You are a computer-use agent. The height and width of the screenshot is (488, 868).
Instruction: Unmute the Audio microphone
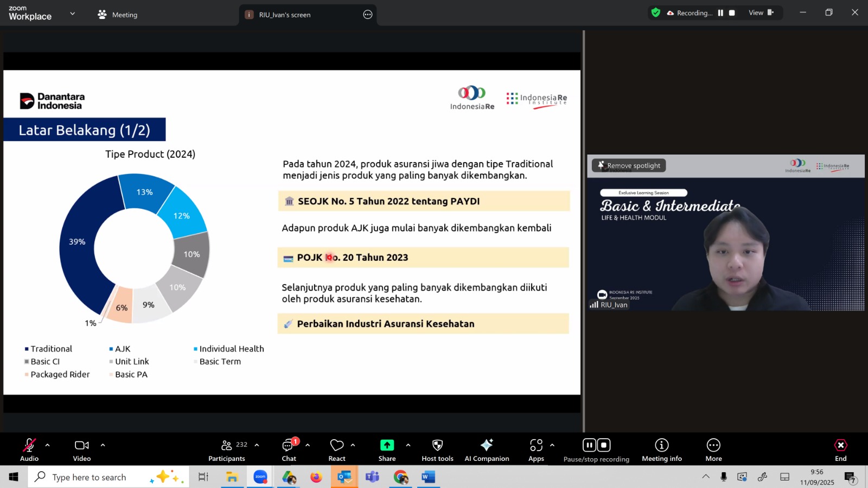click(x=29, y=450)
